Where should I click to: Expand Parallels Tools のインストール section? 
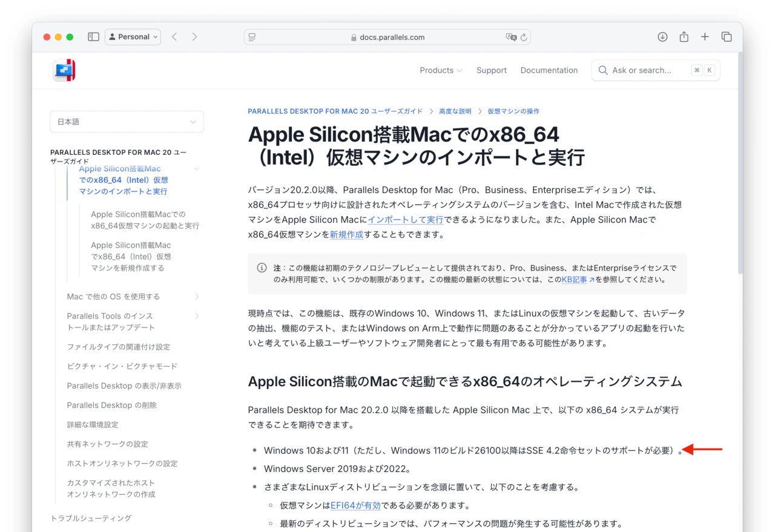pyautogui.click(x=197, y=316)
